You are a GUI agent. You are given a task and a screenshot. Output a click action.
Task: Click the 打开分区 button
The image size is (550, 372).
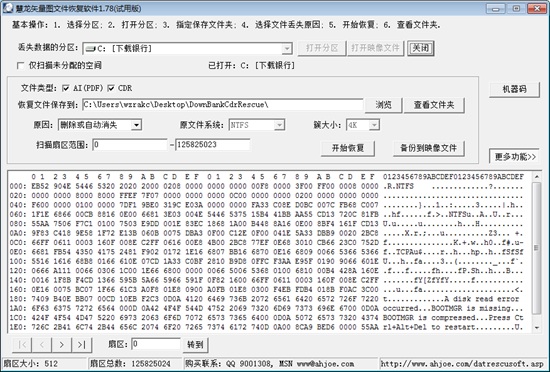click(322, 48)
